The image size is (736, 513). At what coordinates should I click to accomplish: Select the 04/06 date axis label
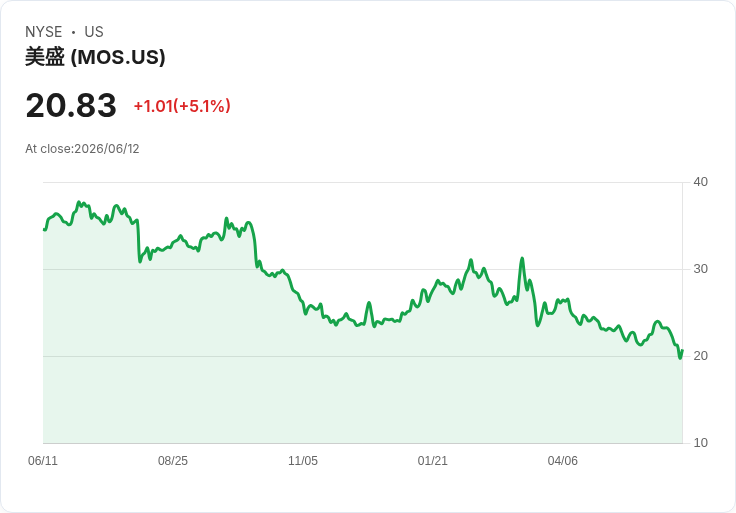click(562, 460)
